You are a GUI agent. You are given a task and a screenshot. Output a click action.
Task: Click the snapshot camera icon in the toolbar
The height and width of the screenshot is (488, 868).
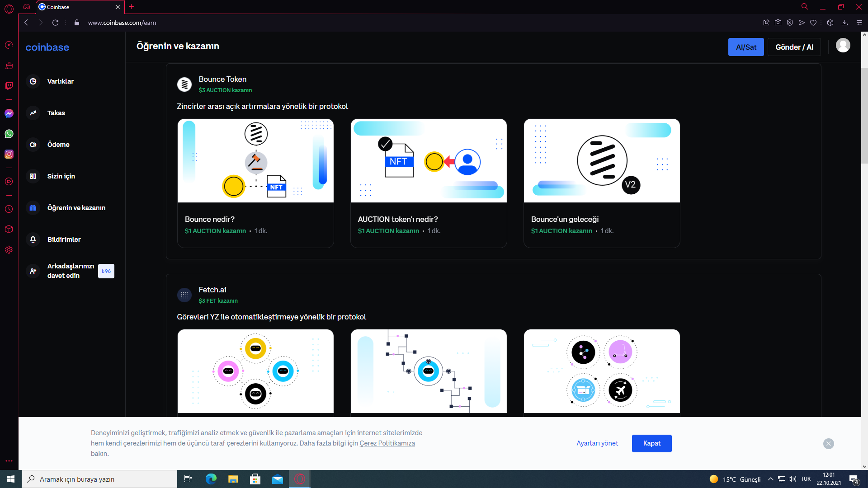[x=778, y=23]
